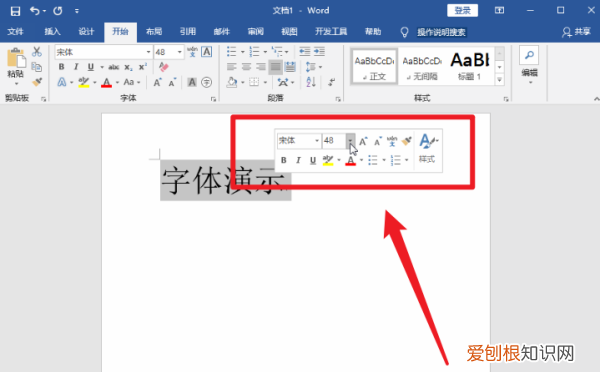Switch to the 插入 Insert tab
This screenshot has height=372, width=600.
(x=52, y=32)
